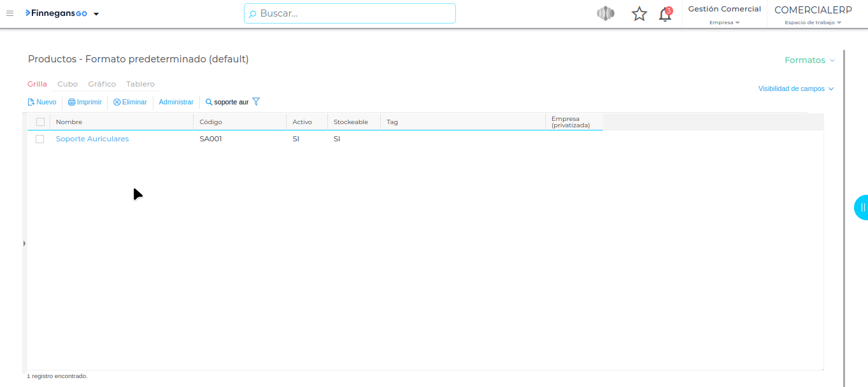868x387 pixels.
Task: Create a new product with Nuevo
Action: 42,102
